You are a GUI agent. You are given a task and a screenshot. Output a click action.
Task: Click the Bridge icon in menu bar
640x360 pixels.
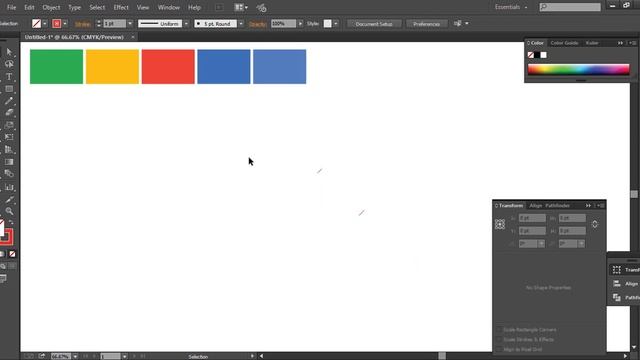220,7
